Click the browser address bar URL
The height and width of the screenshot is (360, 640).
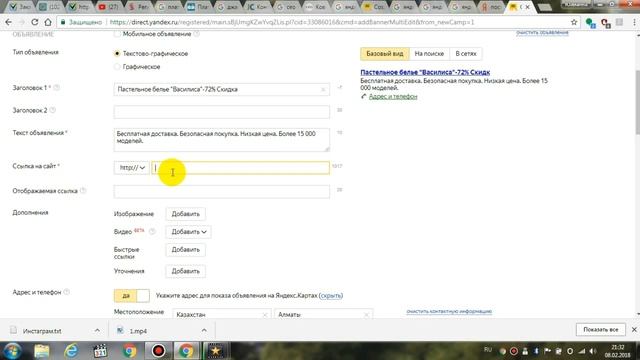(x=292, y=22)
